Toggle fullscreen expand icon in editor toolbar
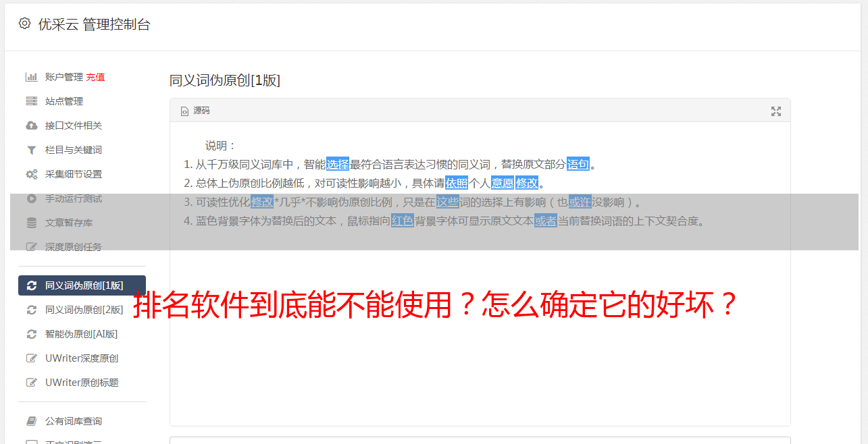The width and height of the screenshot is (868, 444). pos(776,111)
